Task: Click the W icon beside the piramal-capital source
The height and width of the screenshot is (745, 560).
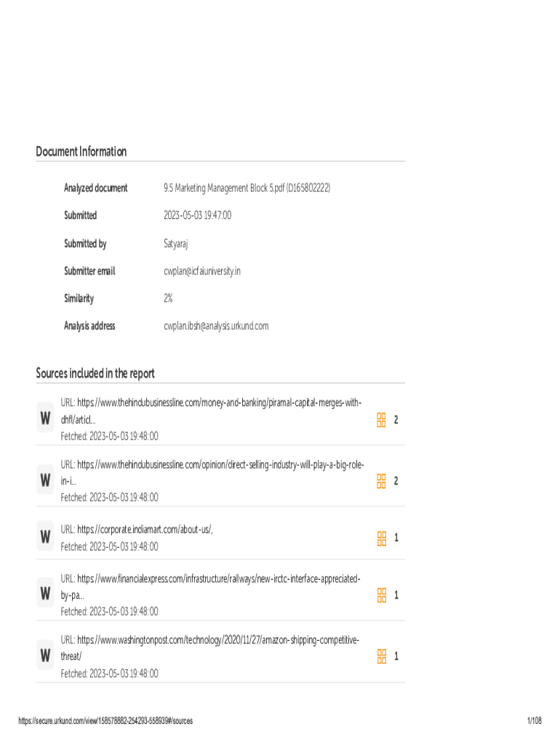Action: (x=45, y=419)
